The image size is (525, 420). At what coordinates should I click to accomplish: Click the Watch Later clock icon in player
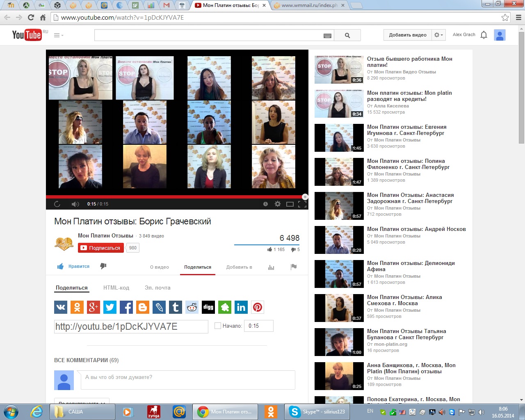click(x=265, y=204)
